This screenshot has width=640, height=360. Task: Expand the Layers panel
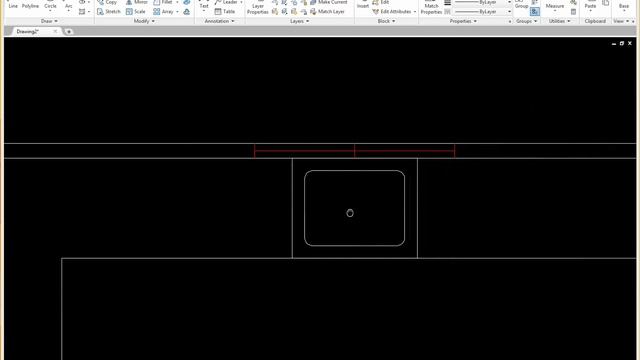coord(299,21)
